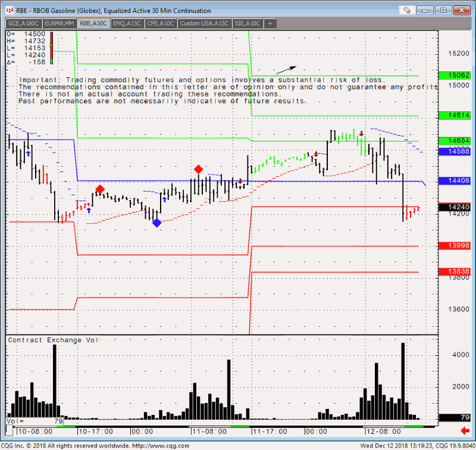Click the black 14240 last price label
This screenshot has width=476, height=450.
click(x=455, y=207)
